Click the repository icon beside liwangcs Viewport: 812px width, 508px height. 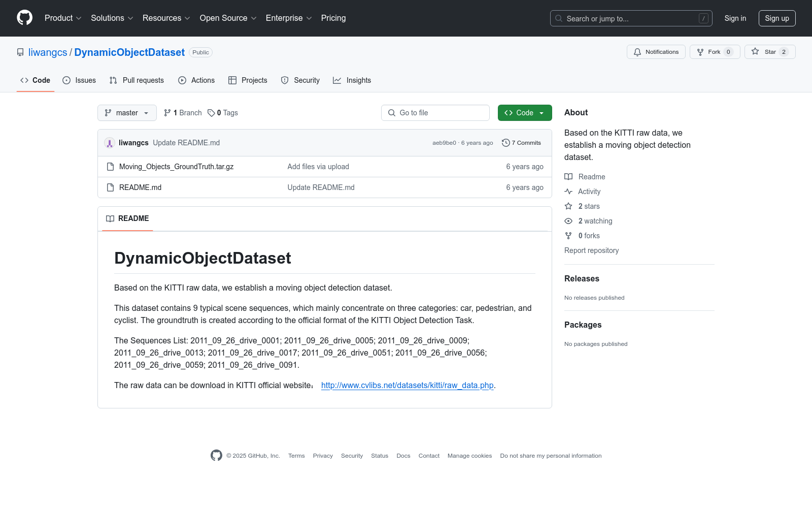coord(20,52)
